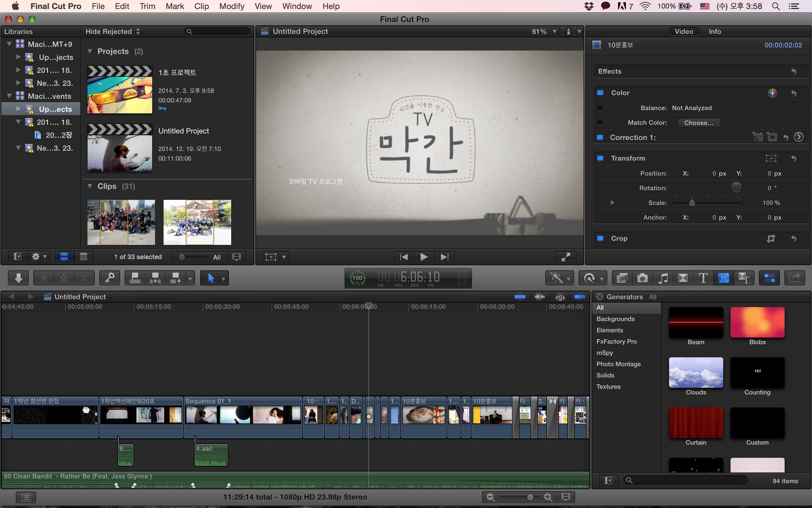Open the select tool arrow dropdown

point(223,279)
